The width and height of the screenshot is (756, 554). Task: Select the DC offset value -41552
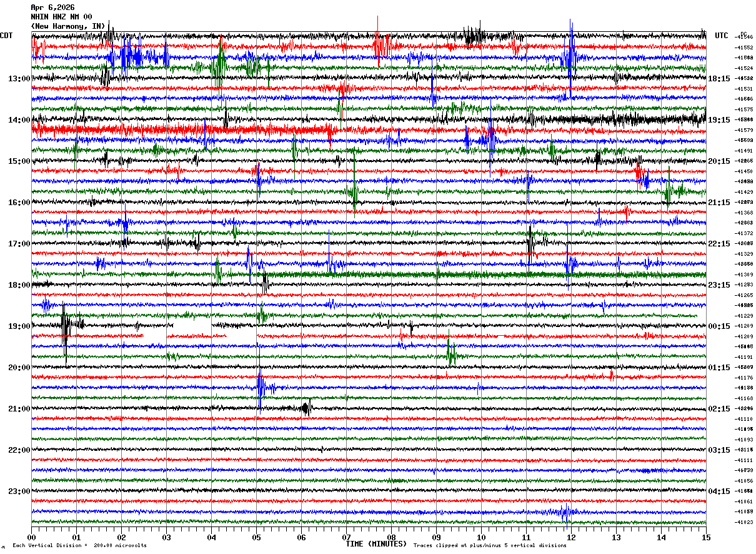[744, 48]
